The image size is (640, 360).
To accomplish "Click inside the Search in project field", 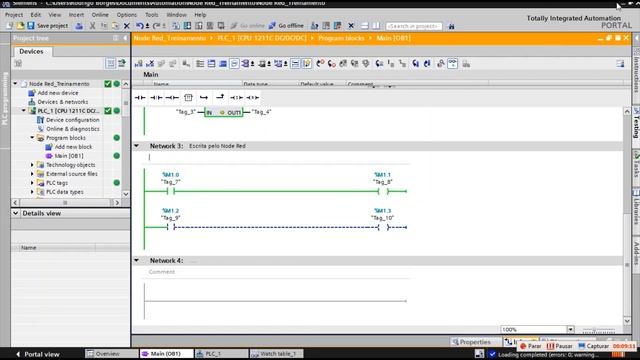I will (x=413, y=26).
